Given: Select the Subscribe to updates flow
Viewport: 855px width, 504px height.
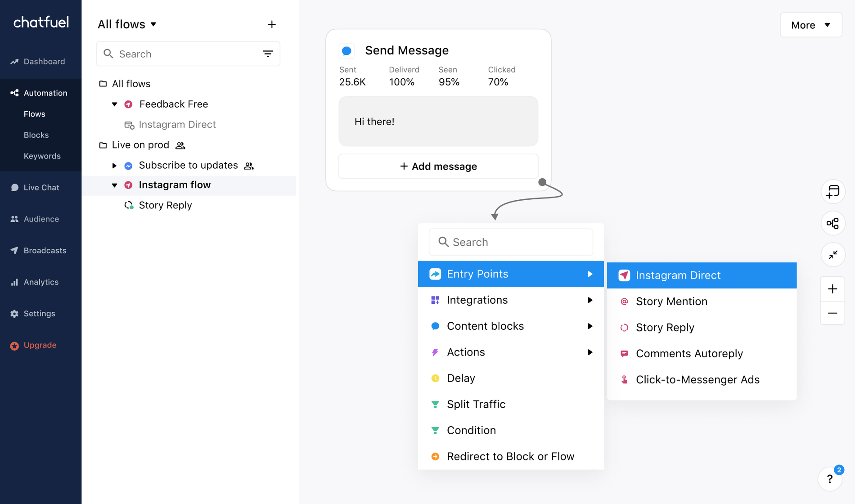Looking at the screenshot, I should pos(188,166).
